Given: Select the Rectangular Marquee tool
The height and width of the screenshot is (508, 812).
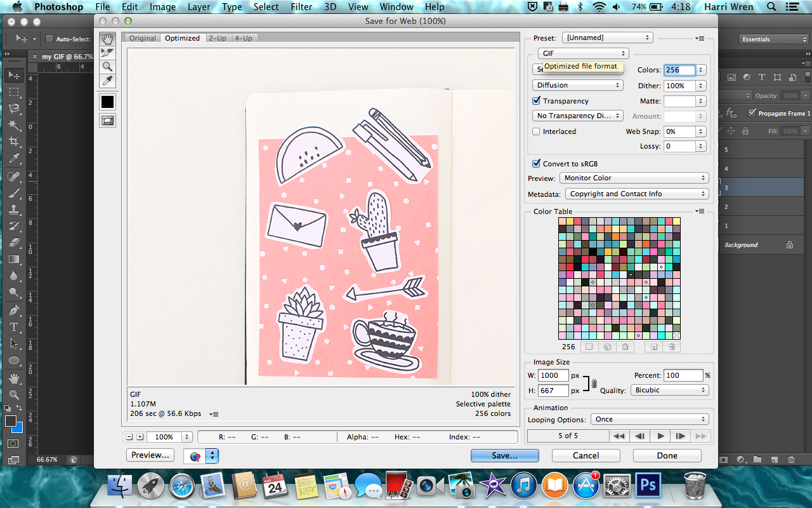Looking at the screenshot, I should coord(13,92).
